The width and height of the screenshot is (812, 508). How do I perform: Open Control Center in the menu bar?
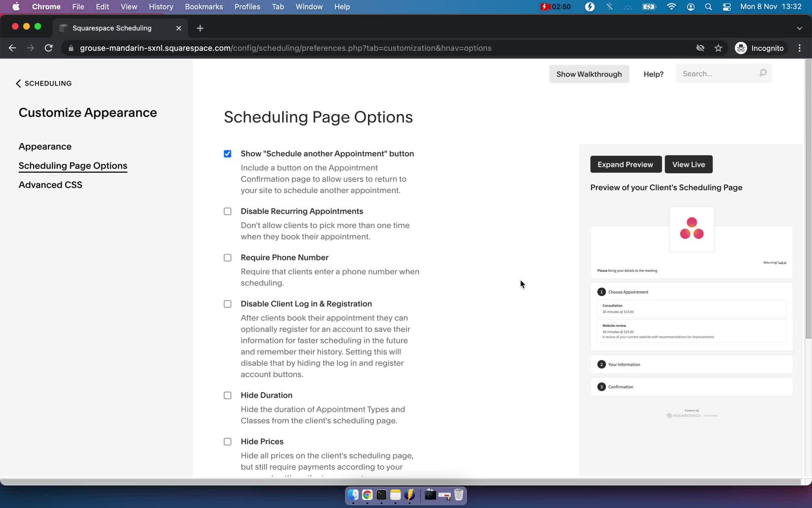click(x=727, y=7)
